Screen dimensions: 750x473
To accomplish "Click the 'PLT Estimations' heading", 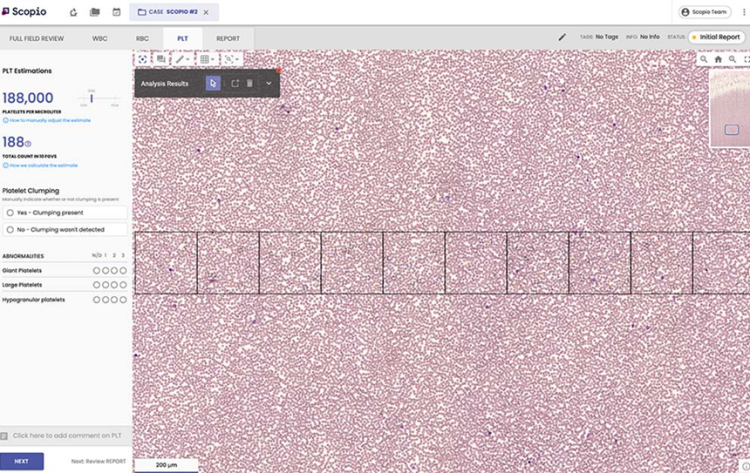I will 27,71.
